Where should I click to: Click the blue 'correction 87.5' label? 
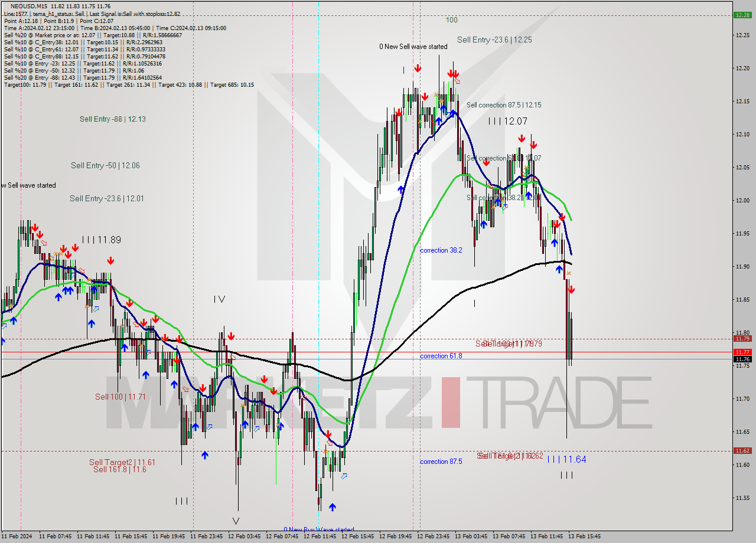pyautogui.click(x=441, y=462)
